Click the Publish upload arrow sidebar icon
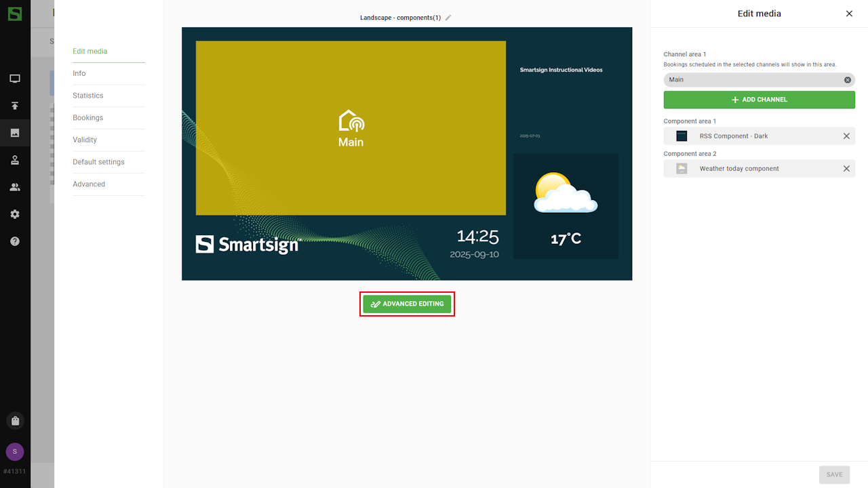 click(x=15, y=106)
